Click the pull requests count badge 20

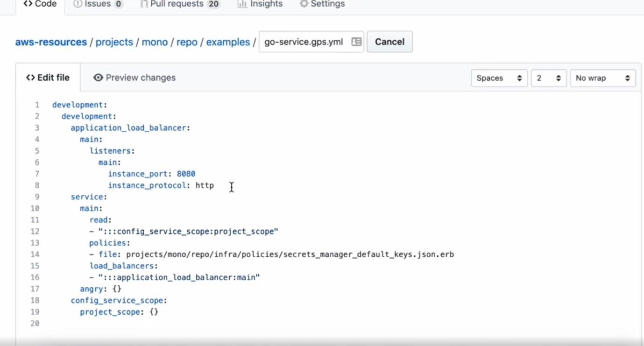[213, 4]
